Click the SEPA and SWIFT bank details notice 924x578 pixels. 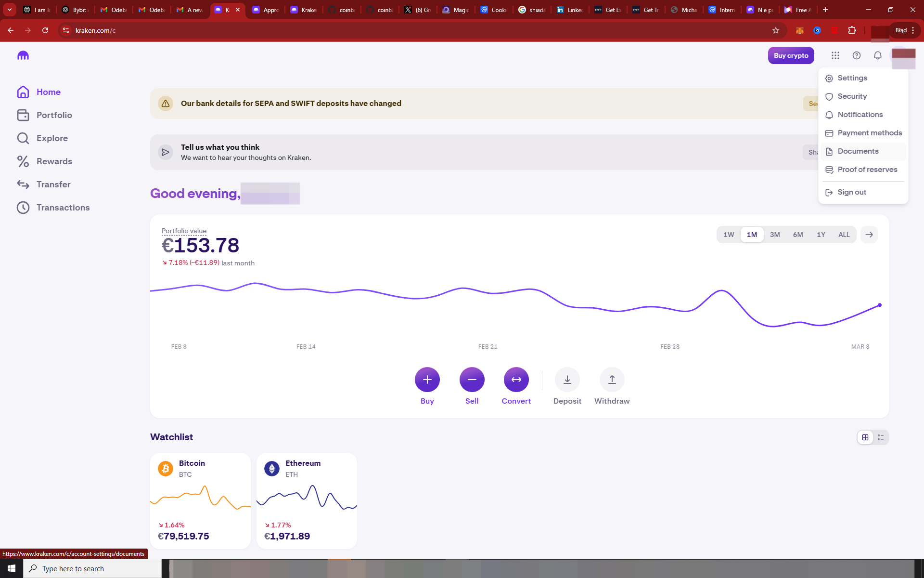(x=484, y=104)
